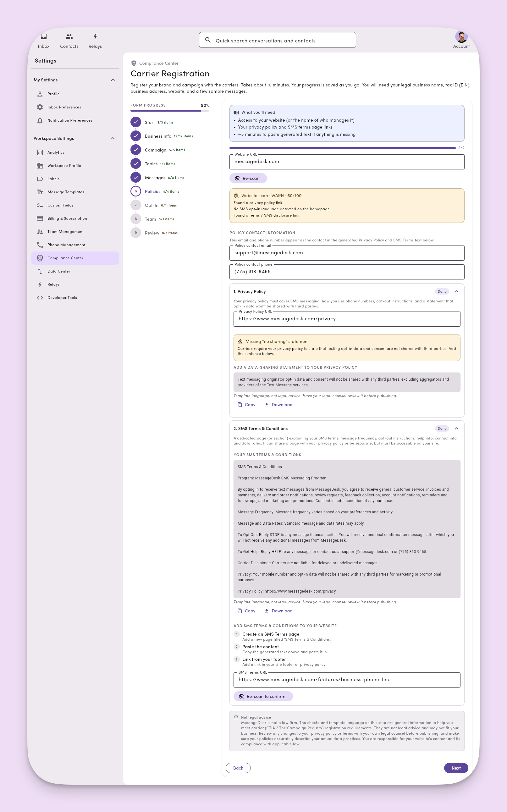The height and width of the screenshot is (812, 507).
Task: Collapse the Privacy Policy section chevron
Action: (x=456, y=291)
